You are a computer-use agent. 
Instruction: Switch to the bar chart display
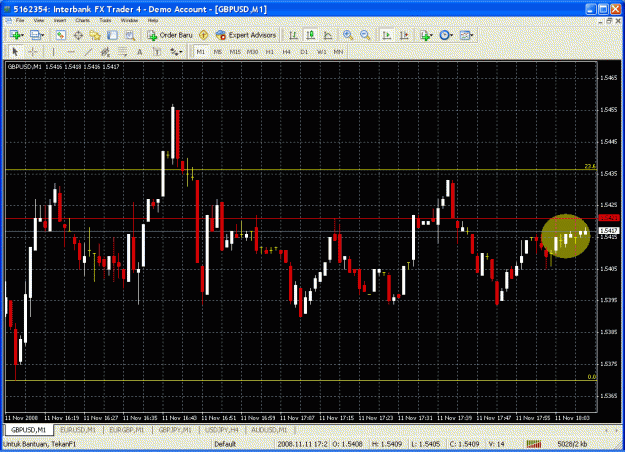[x=293, y=35]
